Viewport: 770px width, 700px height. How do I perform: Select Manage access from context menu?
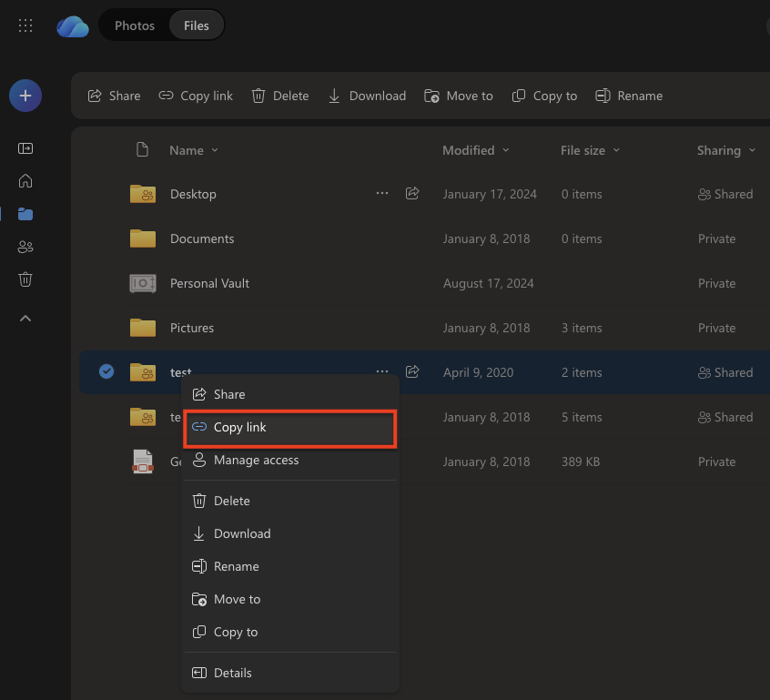click(x=256, y=461)
